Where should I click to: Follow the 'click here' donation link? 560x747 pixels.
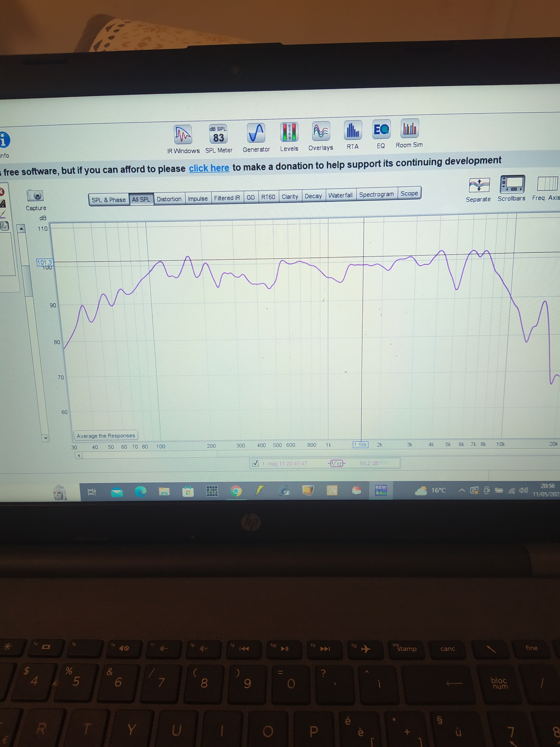pyautogui.click(x=209, y=168)
